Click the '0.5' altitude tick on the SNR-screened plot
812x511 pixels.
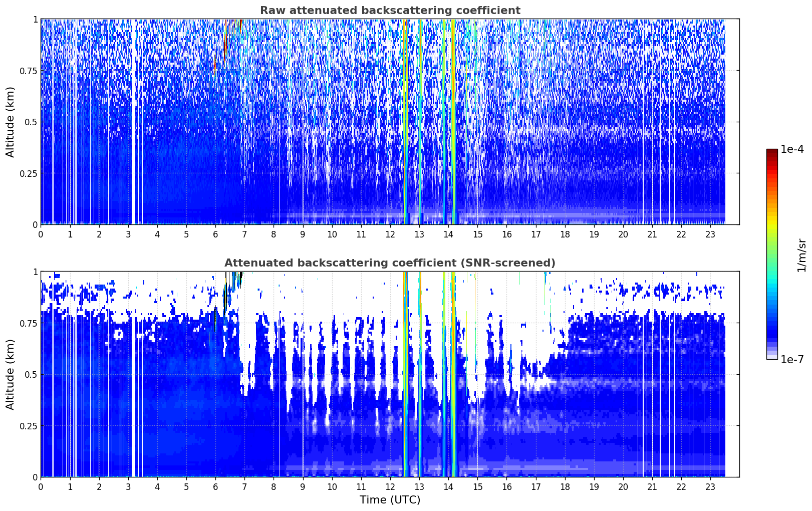pyautogui.click(x=32, y=375)
